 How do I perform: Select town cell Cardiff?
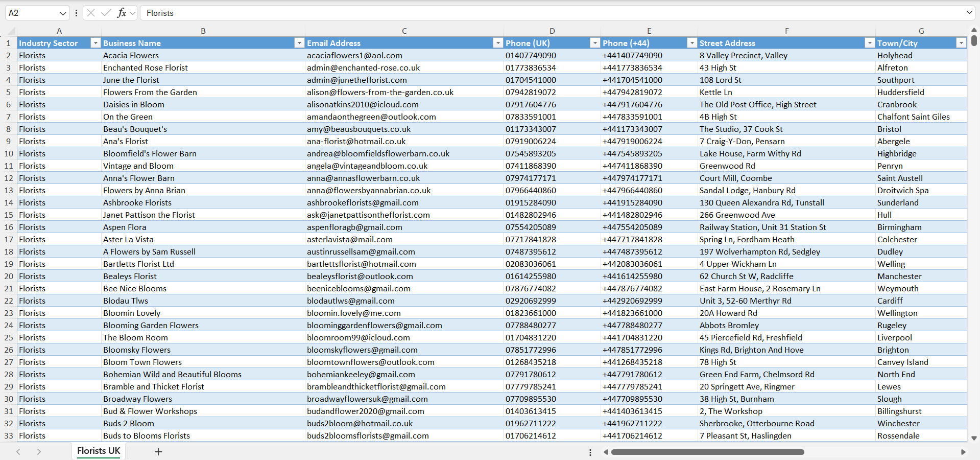(x=921, y=301)
